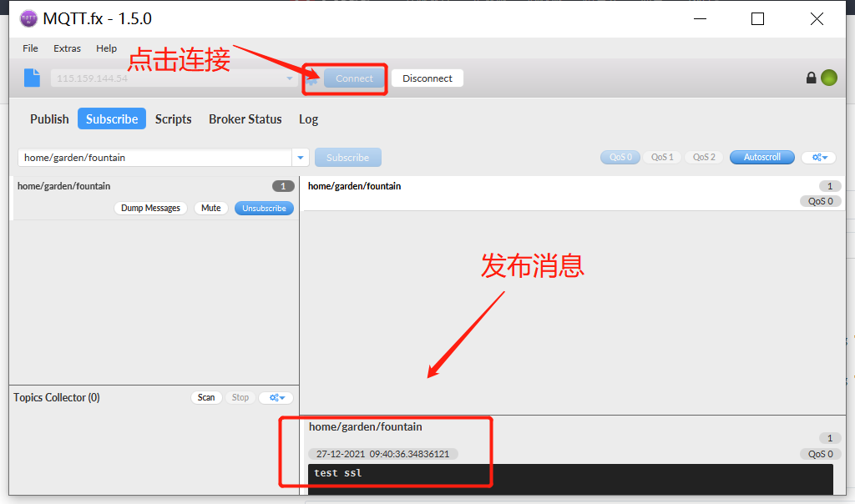Image resolution: width=855 pixels, height=504 pixels.
Task: Click the timestamp 27-12-2021 09:40:36
Action: pyautogui.click(x=382, y=454)
